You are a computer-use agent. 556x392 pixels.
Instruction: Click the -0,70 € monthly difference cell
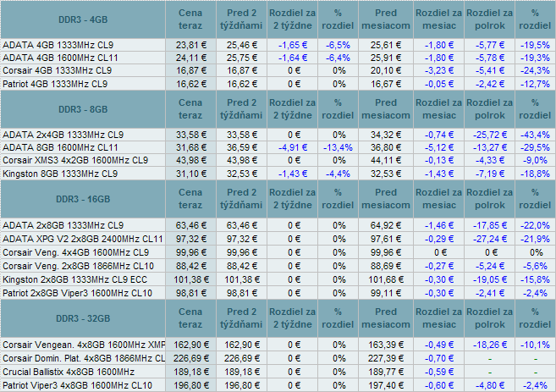point(439,358)
